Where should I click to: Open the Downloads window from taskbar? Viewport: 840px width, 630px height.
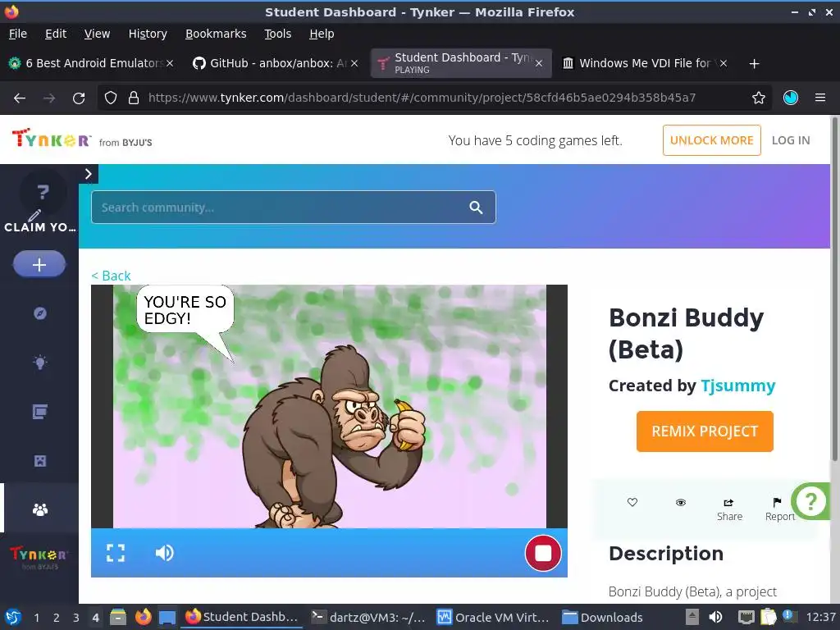[x=603, y=618]
